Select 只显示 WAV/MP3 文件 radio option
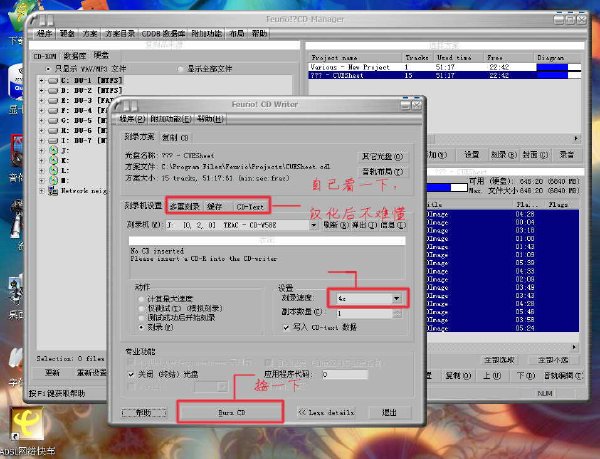The image size is (600, 459). tap(48, 69)
